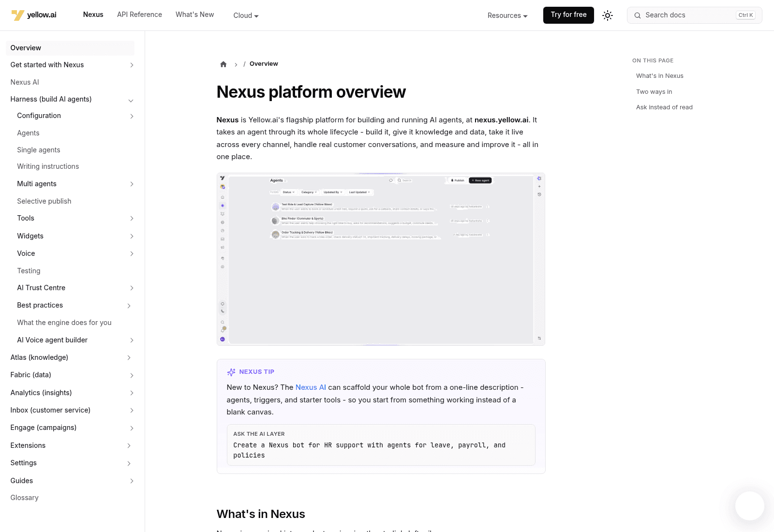The image size is (774, 532).
Task: Expand the Inbox (customer service) chevron
Action: [x=132, y=410]
